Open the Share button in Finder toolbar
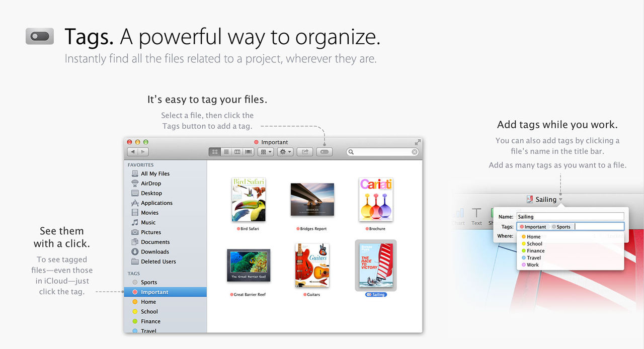The height and width of the screenshot is (349, 644). [x=305, y=152]
